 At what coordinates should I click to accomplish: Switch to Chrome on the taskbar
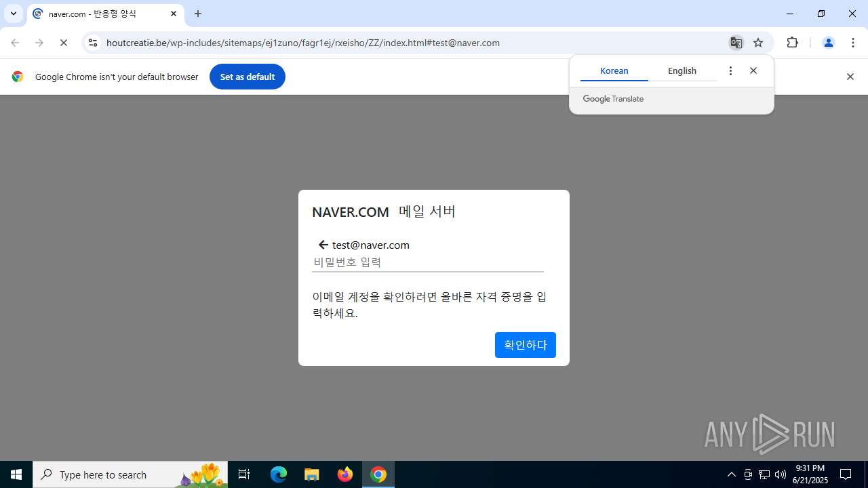pos(378,474)
